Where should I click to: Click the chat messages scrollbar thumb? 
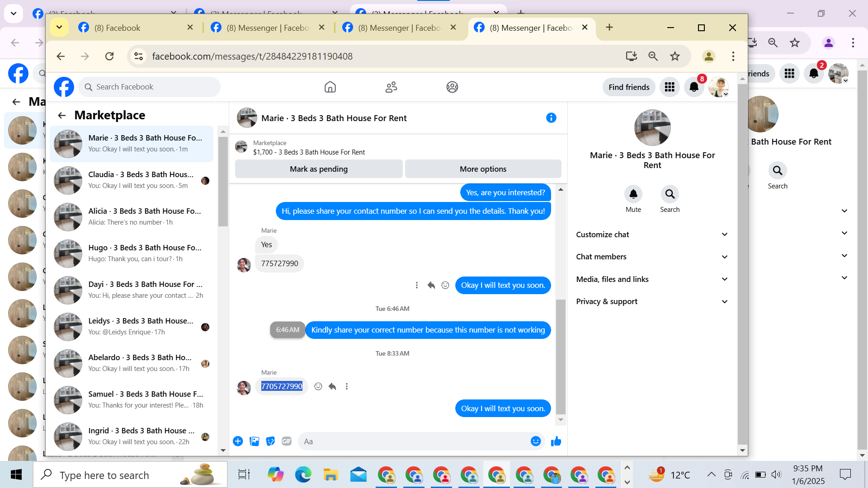tap(561, 357)
